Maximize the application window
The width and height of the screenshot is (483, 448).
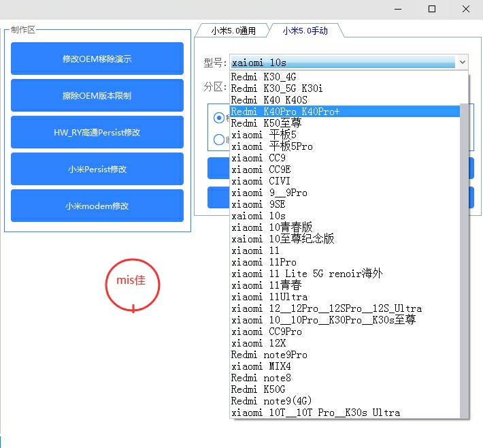[432, 9]
